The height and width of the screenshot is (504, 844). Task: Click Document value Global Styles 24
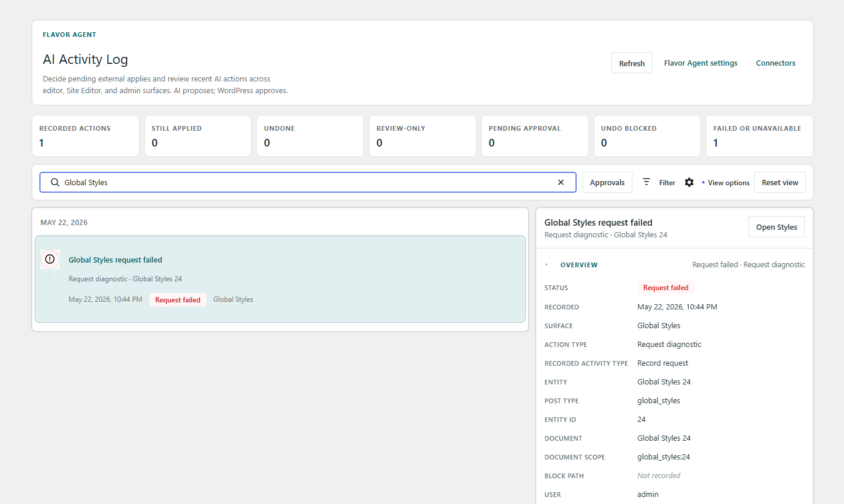[664, 438]
